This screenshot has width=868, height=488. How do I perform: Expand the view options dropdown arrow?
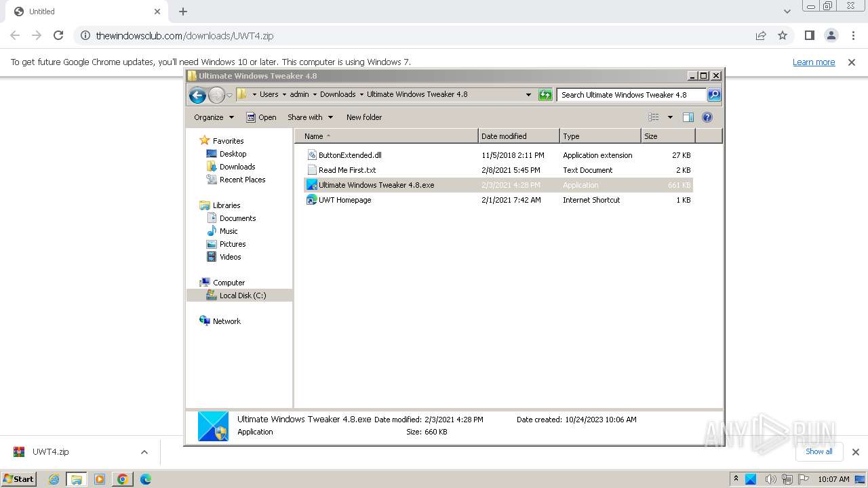670,117
